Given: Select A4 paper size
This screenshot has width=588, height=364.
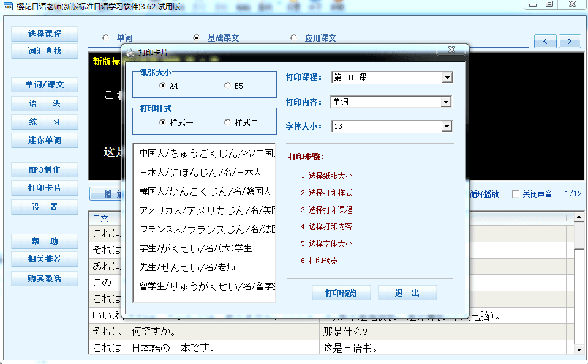Looking at the screenshot, I should [163, 86].
